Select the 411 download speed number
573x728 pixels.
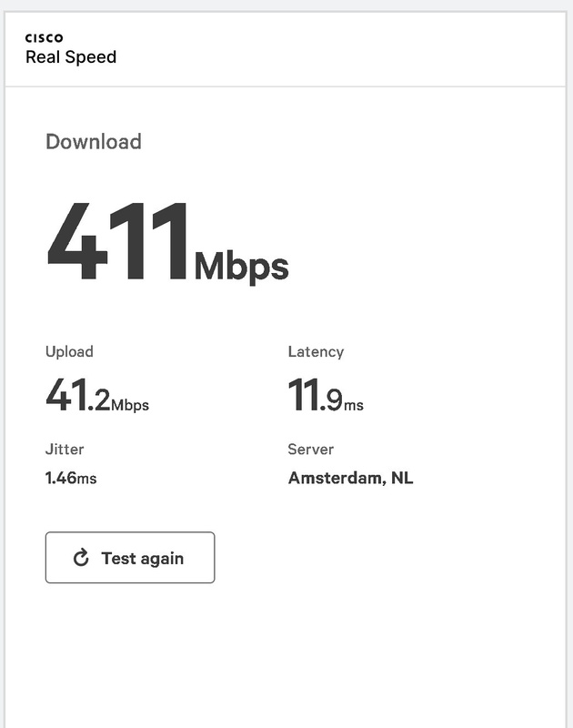(117, 241)
